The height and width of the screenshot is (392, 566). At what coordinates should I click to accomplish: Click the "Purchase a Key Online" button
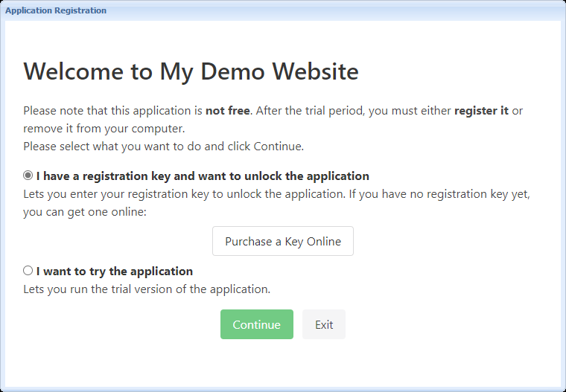click(283, 241)
